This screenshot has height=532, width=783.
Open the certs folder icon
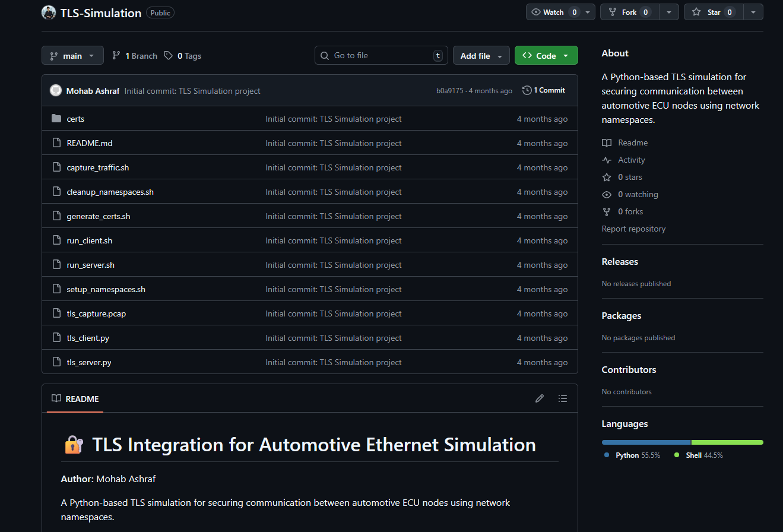tap(56, 118)
